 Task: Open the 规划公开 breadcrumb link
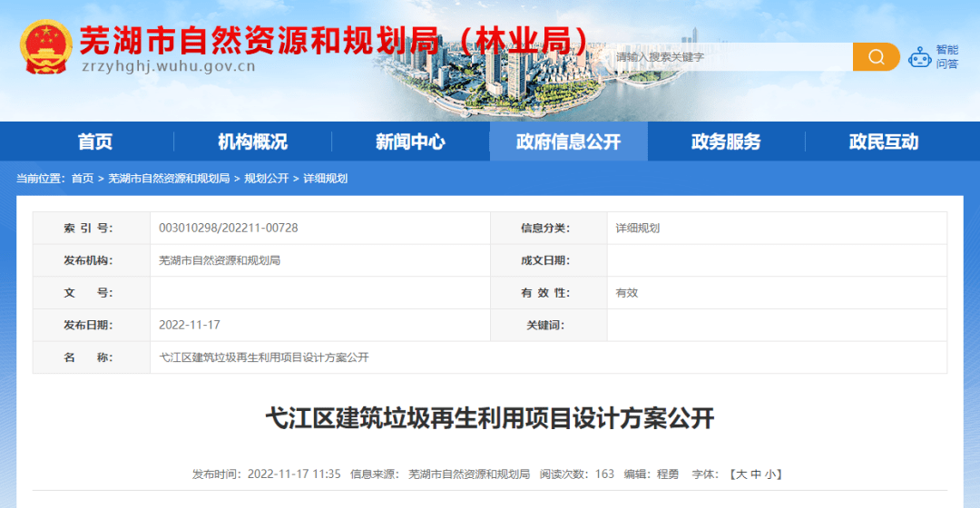tap(266, 179)
